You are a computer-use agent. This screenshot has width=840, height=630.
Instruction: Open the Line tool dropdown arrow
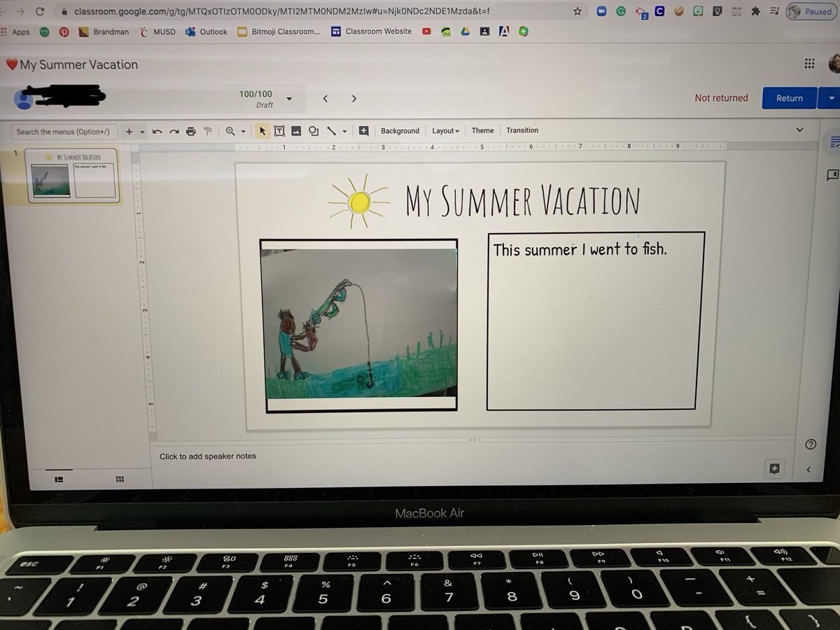coord(344,132)
